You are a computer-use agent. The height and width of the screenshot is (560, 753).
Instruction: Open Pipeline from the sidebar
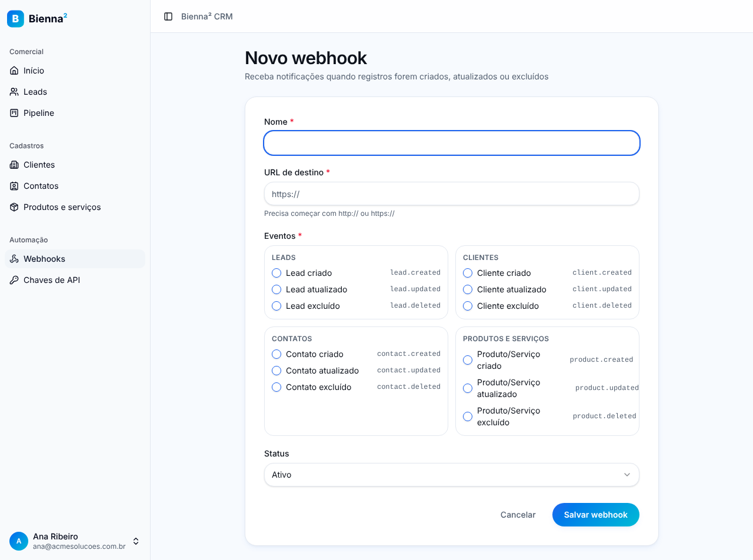click(75, 113)
